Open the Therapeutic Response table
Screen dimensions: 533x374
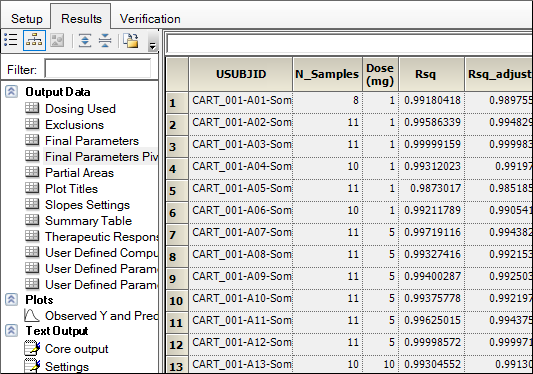tap(101, 236)
